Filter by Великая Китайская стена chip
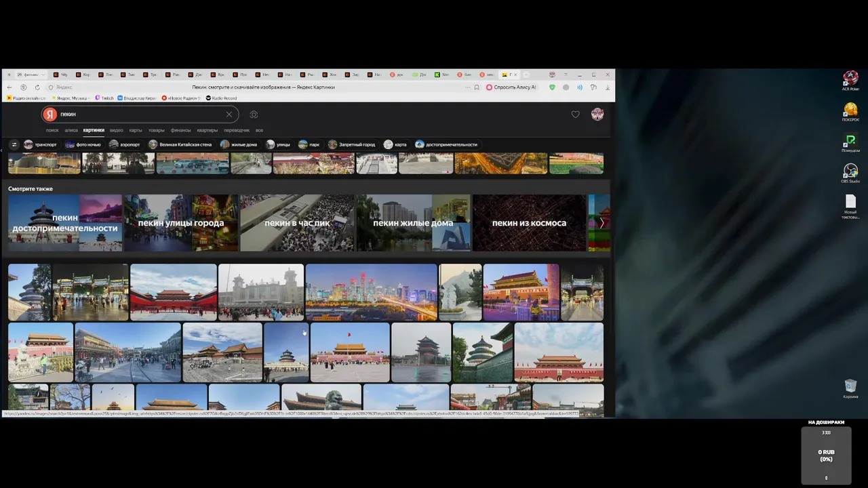The image size is (868, 488). pos(180,144)
